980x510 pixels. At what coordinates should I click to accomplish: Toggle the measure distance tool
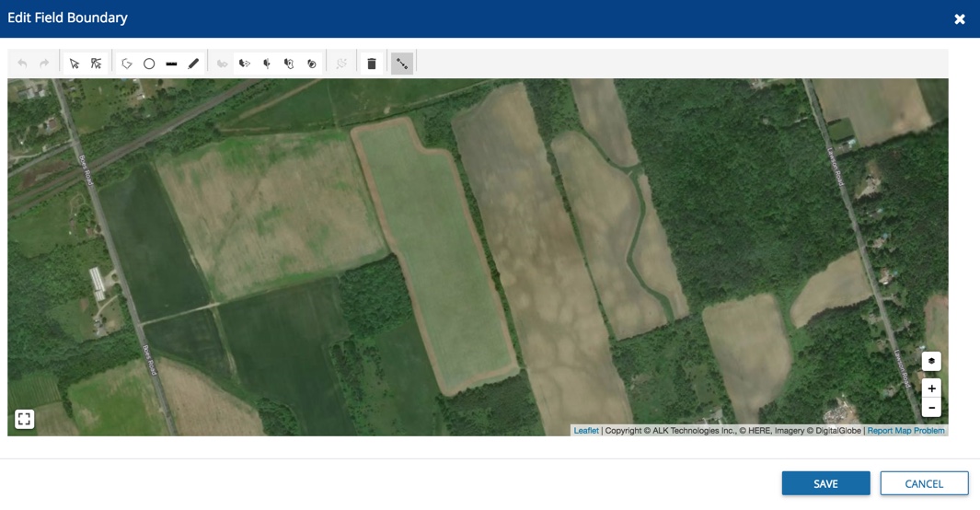[x=402, y=64]
